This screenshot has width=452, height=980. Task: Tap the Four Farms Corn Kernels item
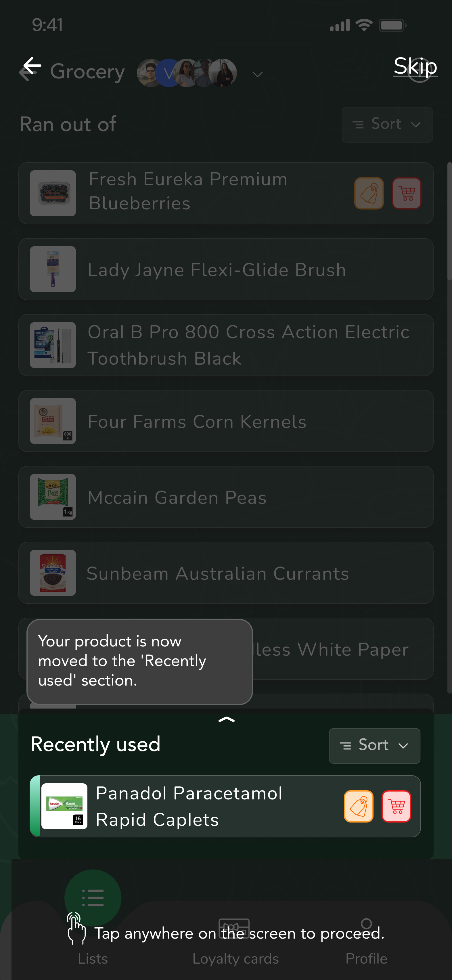point(226,421)
